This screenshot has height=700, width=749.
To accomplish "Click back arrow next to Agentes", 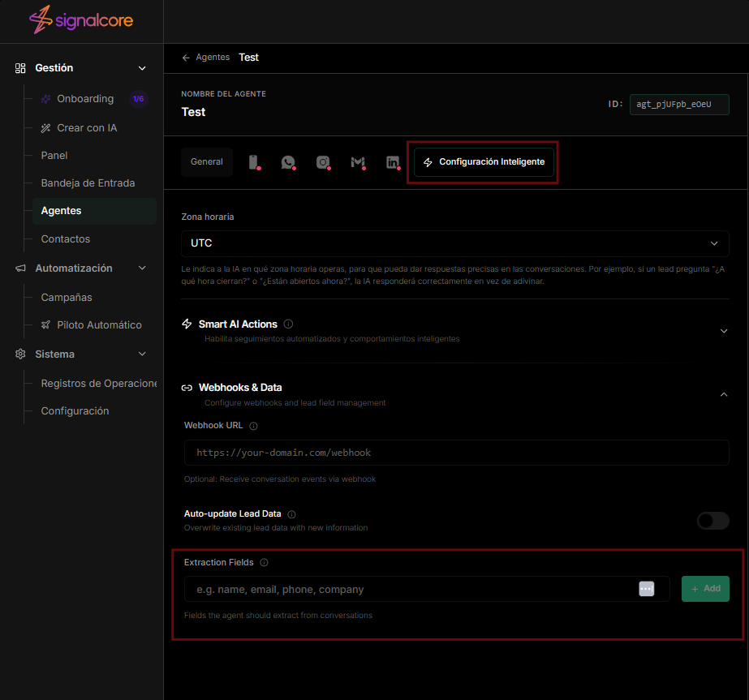I will tap(186, 58).
